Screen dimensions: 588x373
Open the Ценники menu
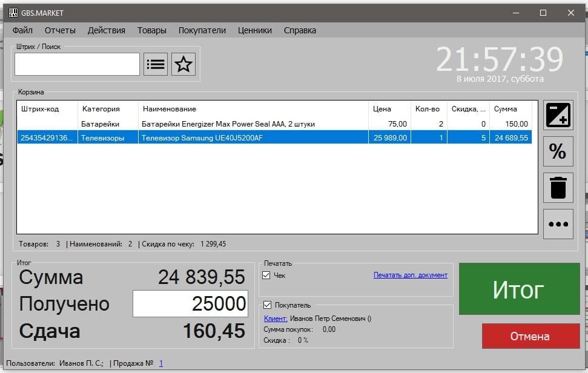(255, 30)
